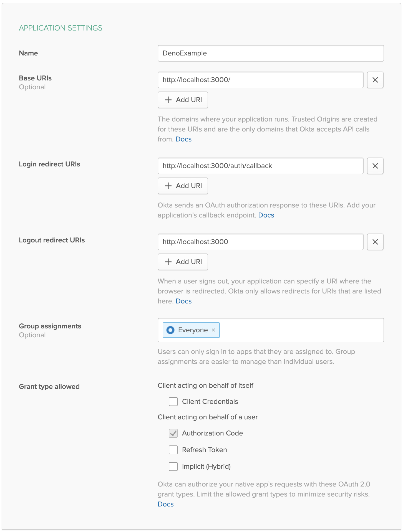
Task: Open the Docs link under Base URIs
Action: [183, 139]
